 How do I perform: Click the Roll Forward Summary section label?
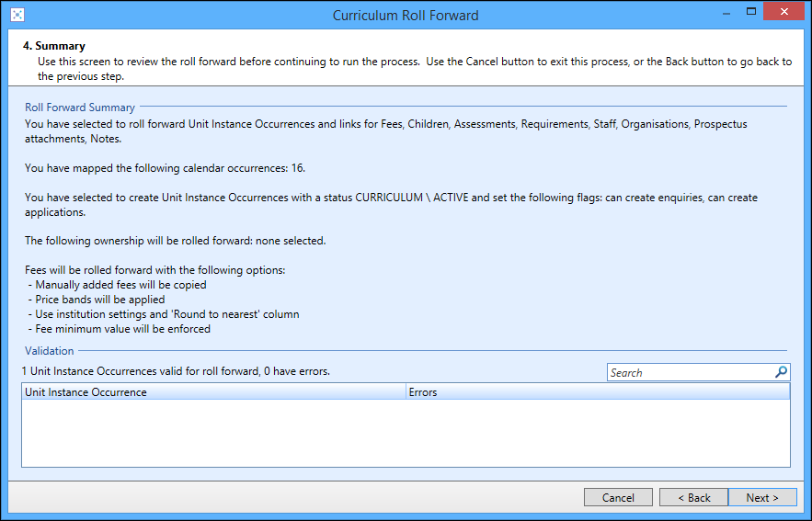pyautogui.click(x=80, y=108)
